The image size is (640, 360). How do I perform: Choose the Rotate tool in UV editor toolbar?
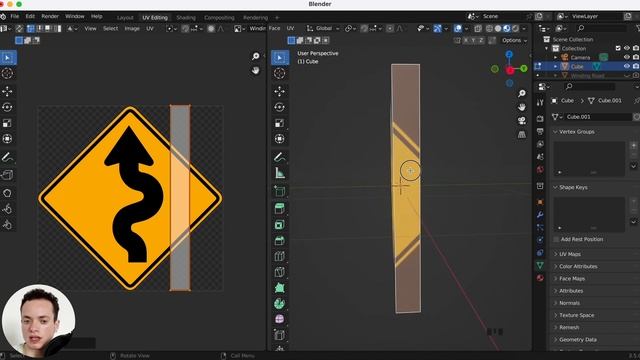tap(7, 107)
